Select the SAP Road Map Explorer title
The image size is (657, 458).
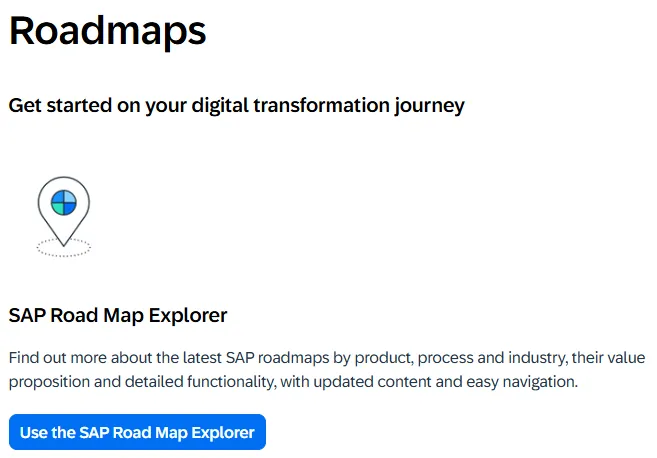[118, 316]
